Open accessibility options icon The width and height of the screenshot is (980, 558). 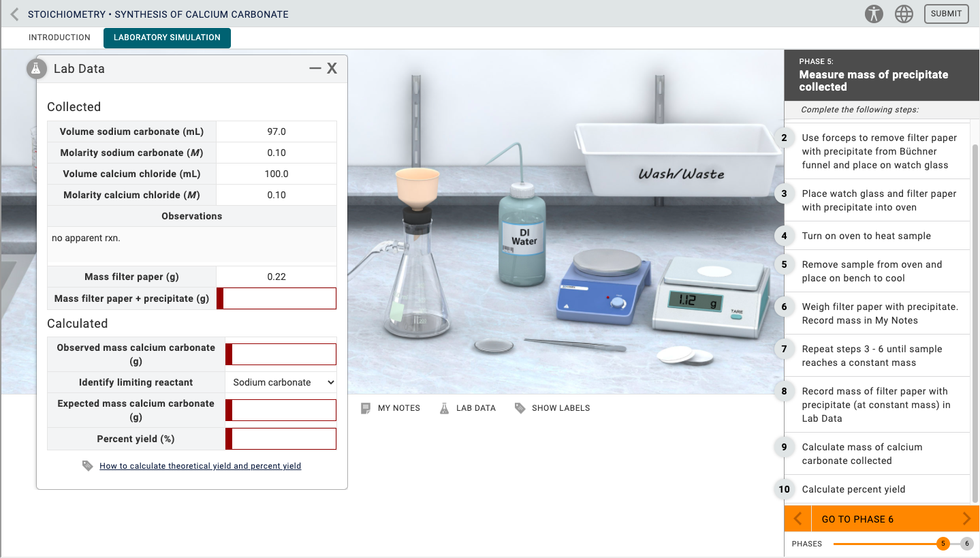pos(874,14)
